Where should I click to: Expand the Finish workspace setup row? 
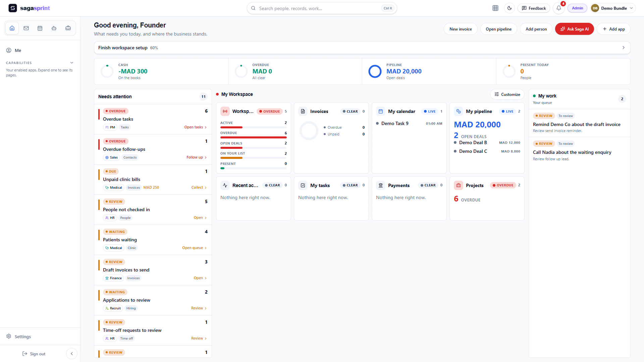[362, 48]
